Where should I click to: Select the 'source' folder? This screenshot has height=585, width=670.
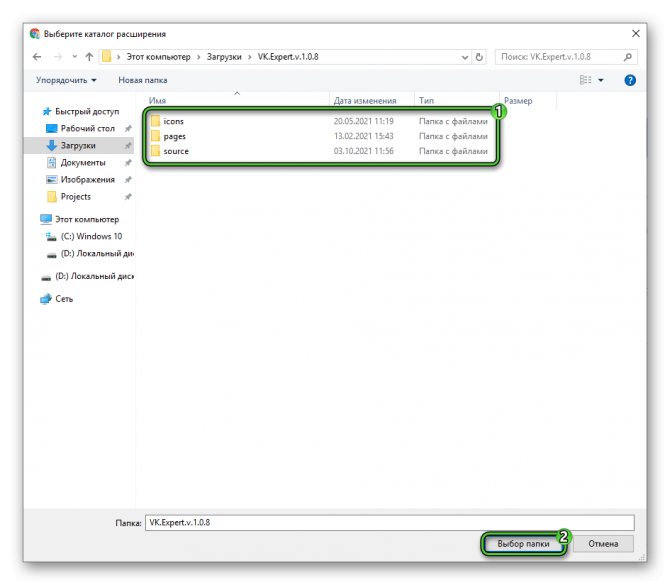(176, 151)
